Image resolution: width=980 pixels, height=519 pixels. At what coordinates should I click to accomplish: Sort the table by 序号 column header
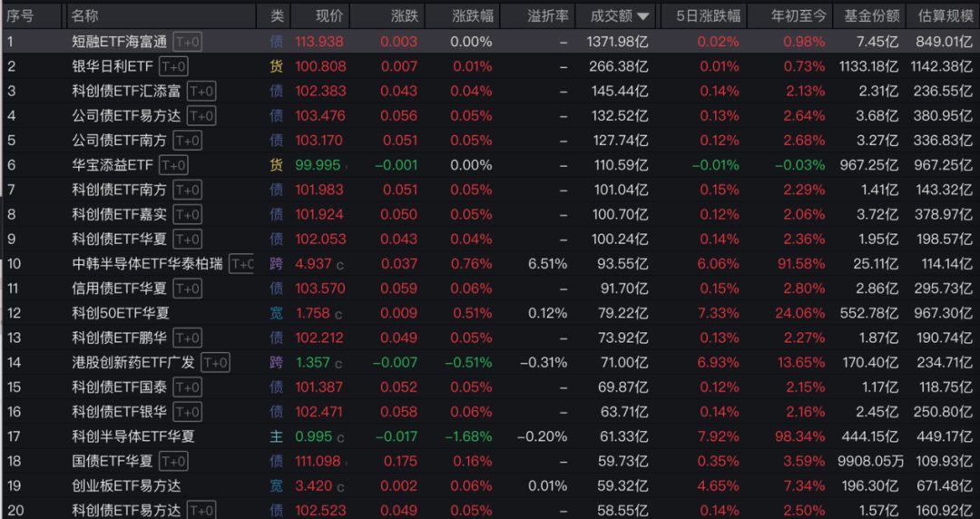(x=20, y=16)
